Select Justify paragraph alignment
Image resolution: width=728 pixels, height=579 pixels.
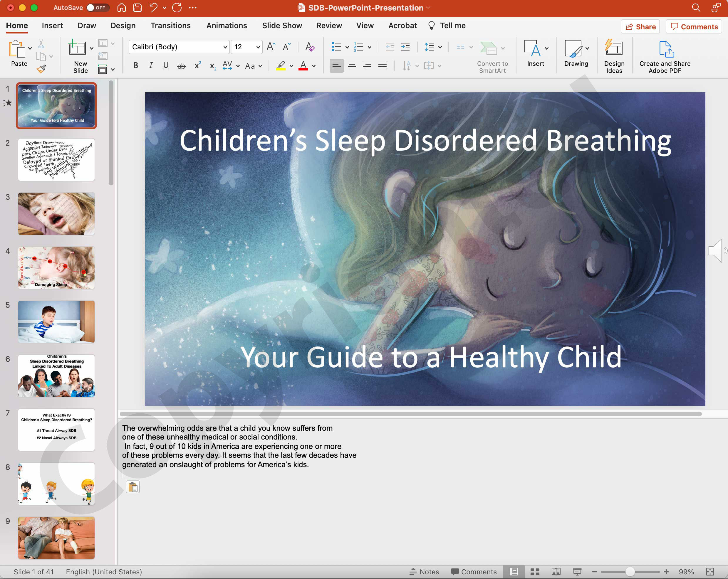pos(382,66)
